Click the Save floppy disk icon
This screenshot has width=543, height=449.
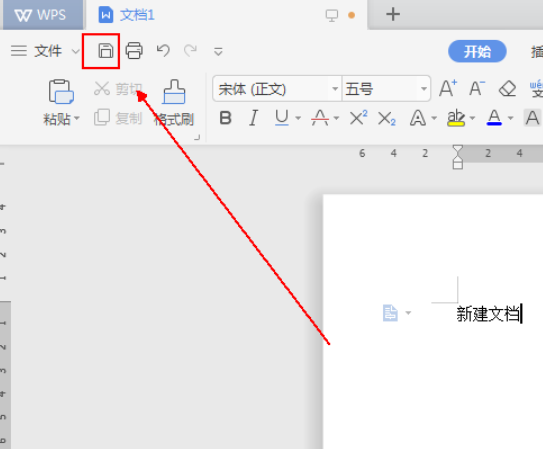click(106, 51)
